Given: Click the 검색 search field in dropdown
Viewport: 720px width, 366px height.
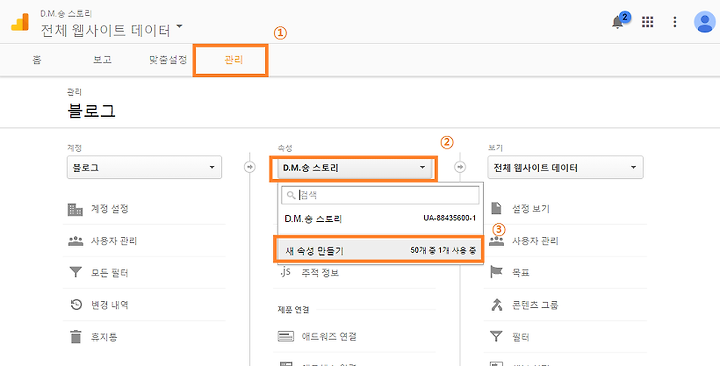Looking at the screenshot, I should pos(380,195).
